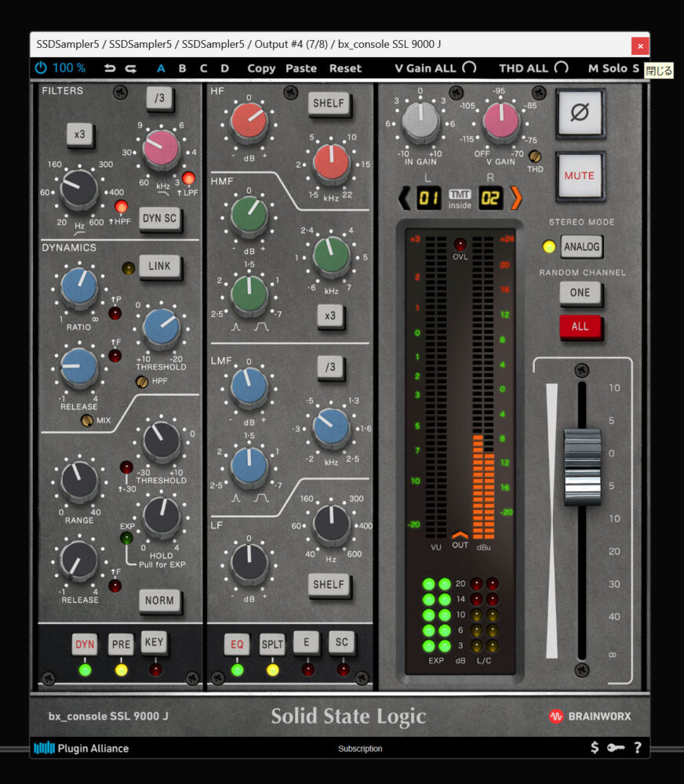Viewport: 684px width, 784px height.
Task: Click the LMF frequency blue knob
Action: pos(331,427)
